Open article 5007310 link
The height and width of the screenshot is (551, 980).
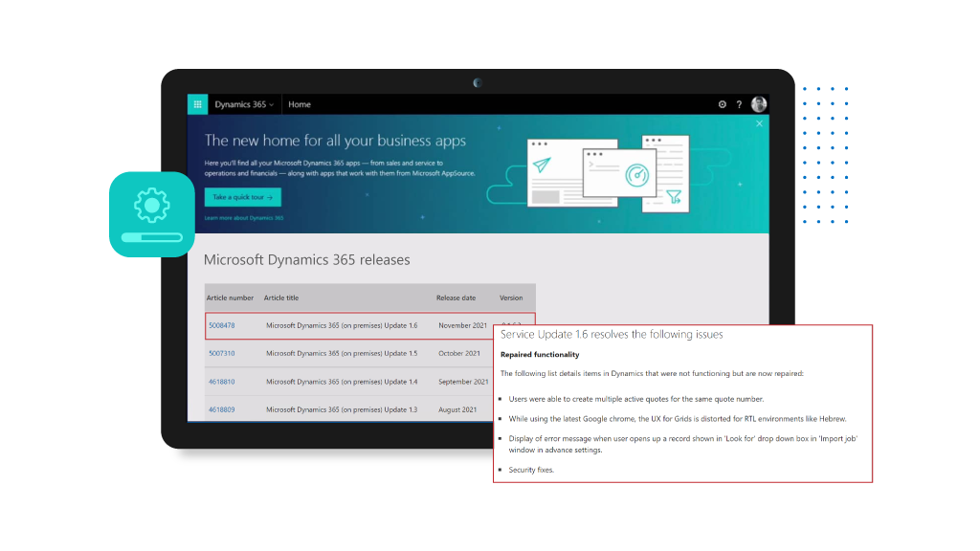[222, 354]
